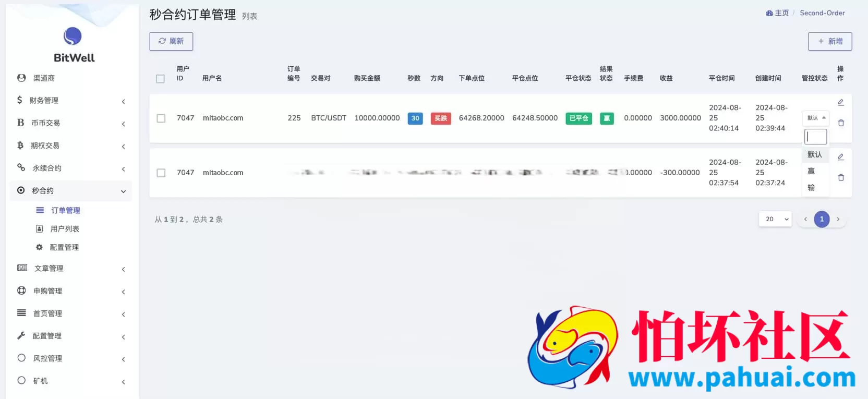Collapse the 秒合约 menu chevron
Viewport: 868px width, 399px height.
coord(124,191)
